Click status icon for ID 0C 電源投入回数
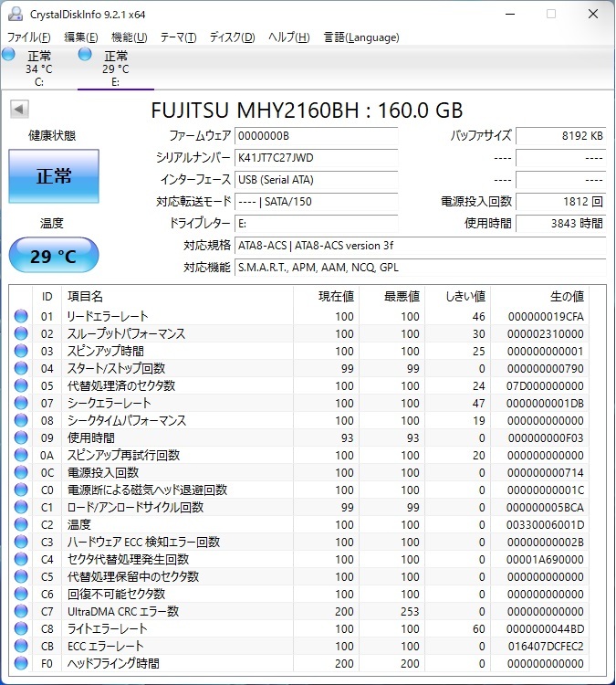The height and width of the screenshot is (685, 616). (21, 472)
